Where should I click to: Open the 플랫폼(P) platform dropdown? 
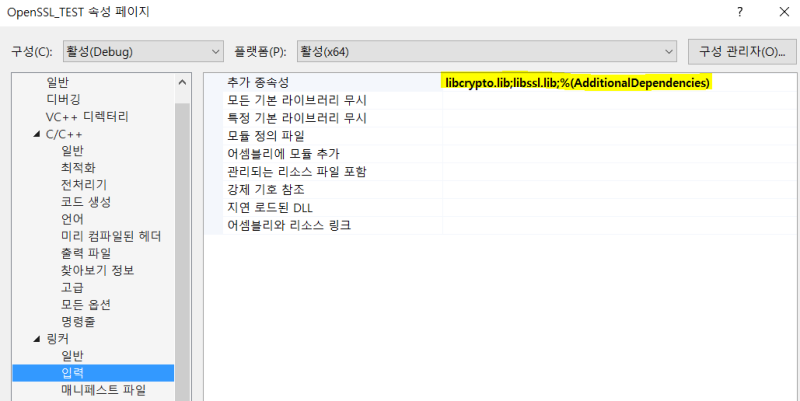pos(486,52)
